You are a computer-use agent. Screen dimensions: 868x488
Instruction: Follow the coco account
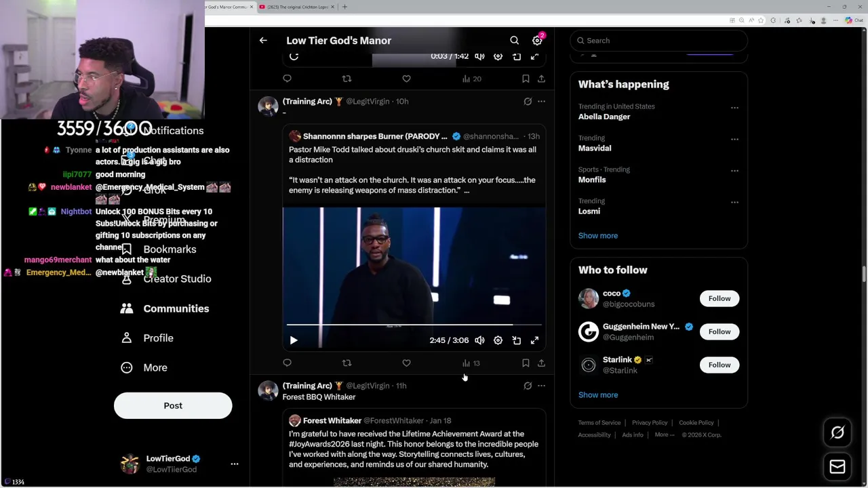tap(719, 298)
